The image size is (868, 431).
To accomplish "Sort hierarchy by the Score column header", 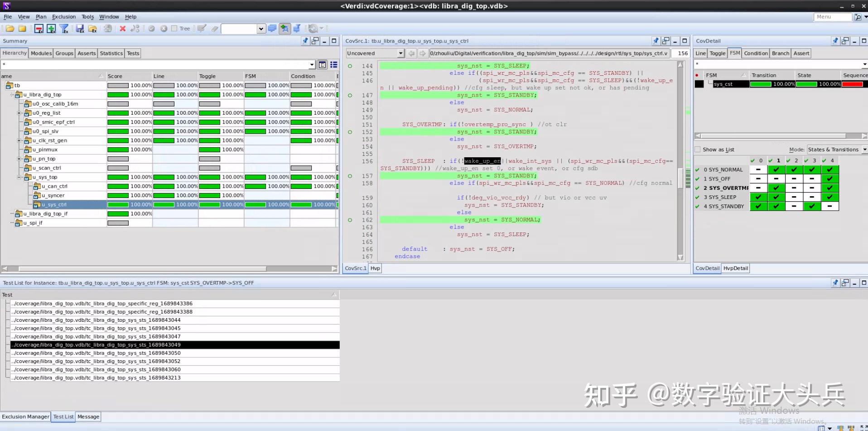I will point(129,76).
